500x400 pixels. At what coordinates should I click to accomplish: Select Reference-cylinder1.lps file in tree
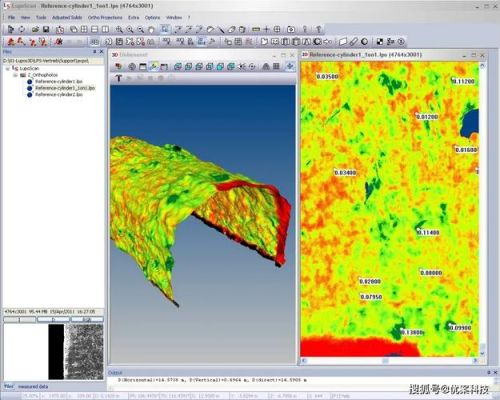pyautogui.click(x=59, y=81)
